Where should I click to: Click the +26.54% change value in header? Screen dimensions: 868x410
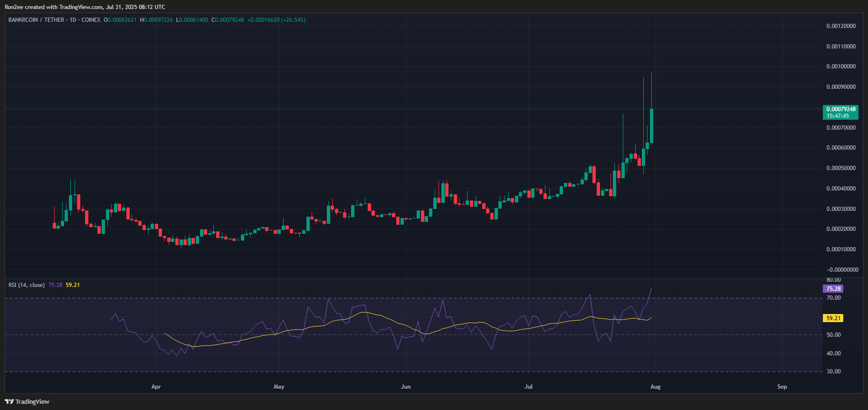[x=294, y=20]
